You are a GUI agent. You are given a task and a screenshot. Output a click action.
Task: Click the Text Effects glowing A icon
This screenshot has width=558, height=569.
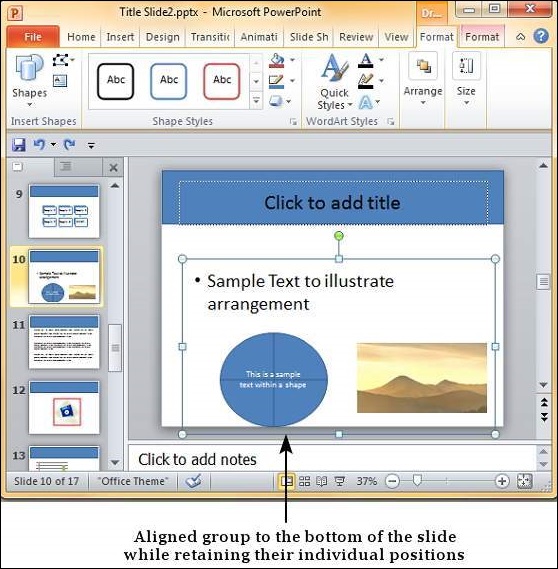[366, 102]
